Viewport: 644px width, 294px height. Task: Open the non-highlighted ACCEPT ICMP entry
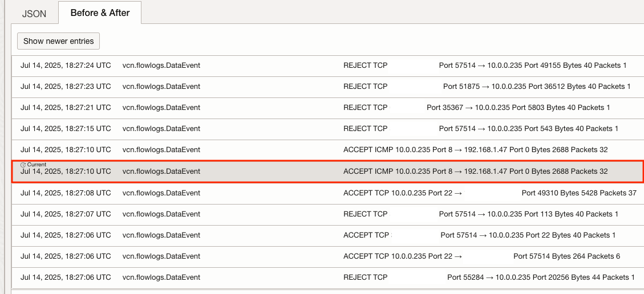[475, 150]
